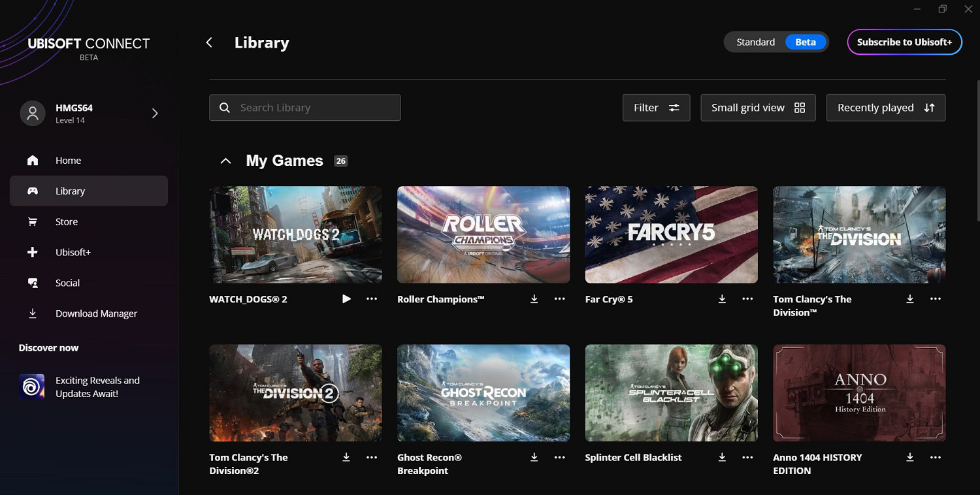This screenshot has width=980, height=495.
Task: Expand the HMGS64 profile panel
Action: coord(155,113)
